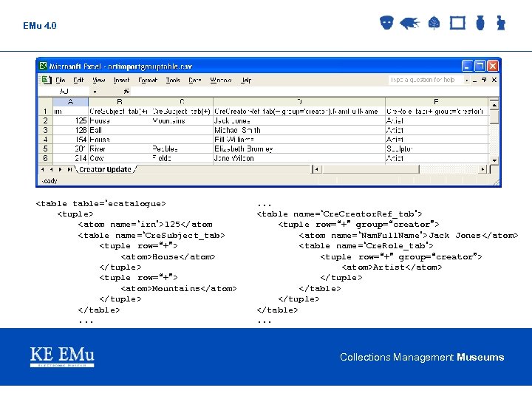The width and height of the screenshot is (532, 399).
Task: Expand the Name Box dropdown arrow
Action: (x=95, y=92)
